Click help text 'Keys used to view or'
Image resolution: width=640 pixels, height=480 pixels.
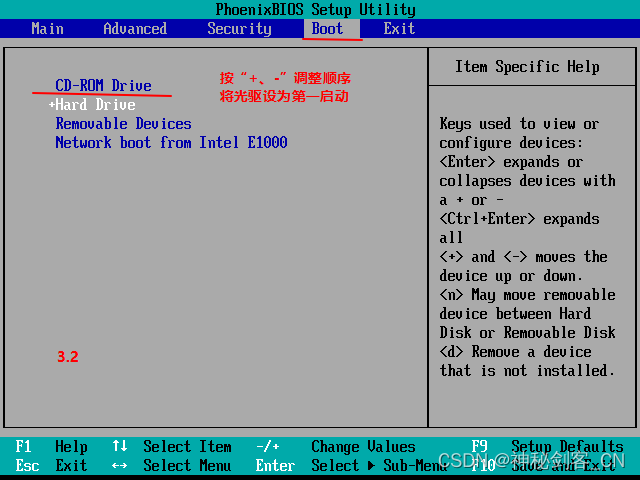click(x=519, y=123)
